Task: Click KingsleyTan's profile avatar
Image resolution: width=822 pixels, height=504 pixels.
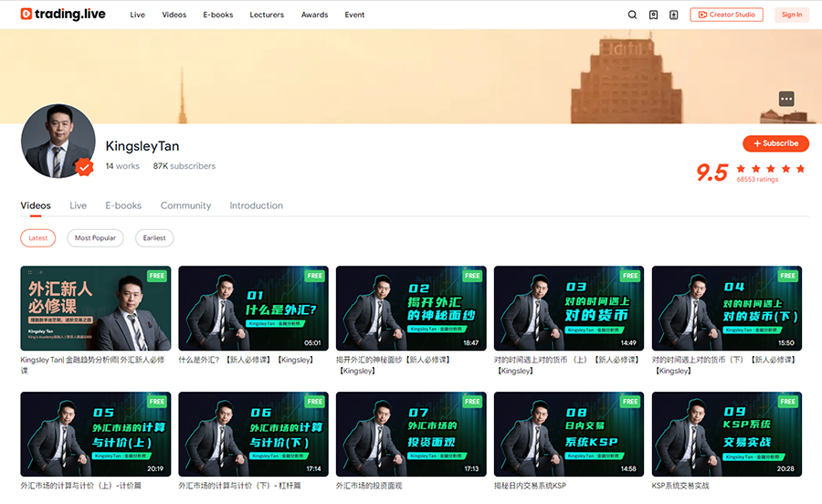Action: click(58, 141)
